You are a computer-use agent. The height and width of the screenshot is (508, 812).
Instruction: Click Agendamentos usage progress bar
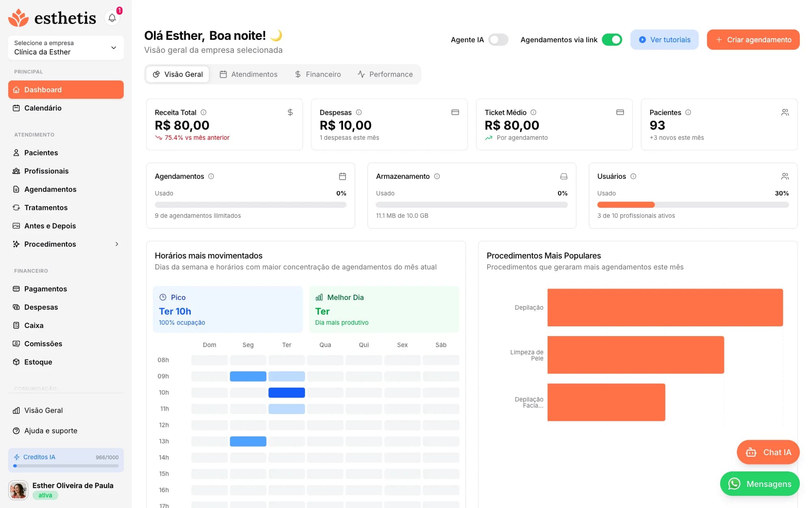[x=251, y=205]
